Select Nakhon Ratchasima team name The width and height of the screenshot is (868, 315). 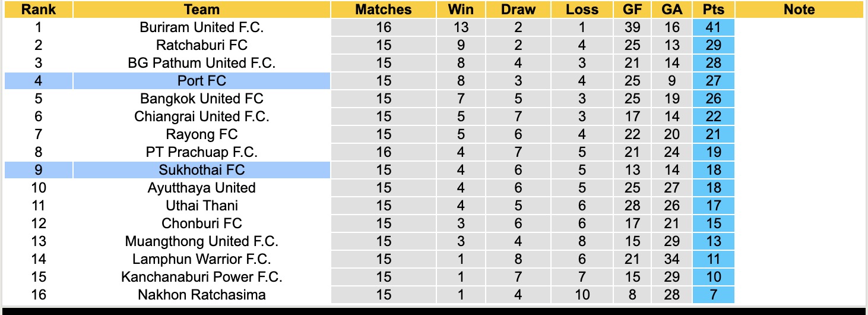pyautogui.click(x=202, y=295)
